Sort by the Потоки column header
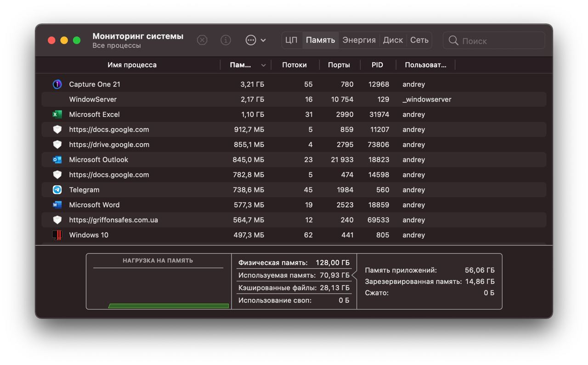This screenshot has height=365, width=588. [x=294, y=65]
